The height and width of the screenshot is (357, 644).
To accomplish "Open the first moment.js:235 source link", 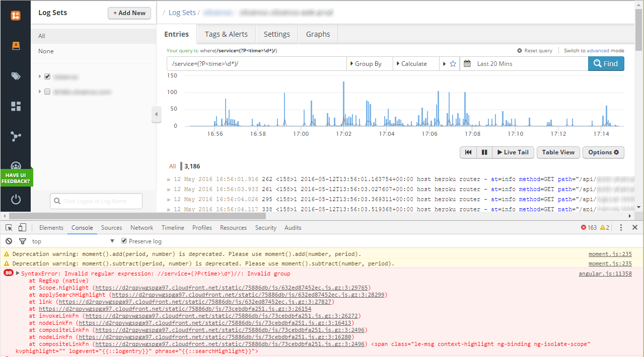I will click(x=610, y=254).
